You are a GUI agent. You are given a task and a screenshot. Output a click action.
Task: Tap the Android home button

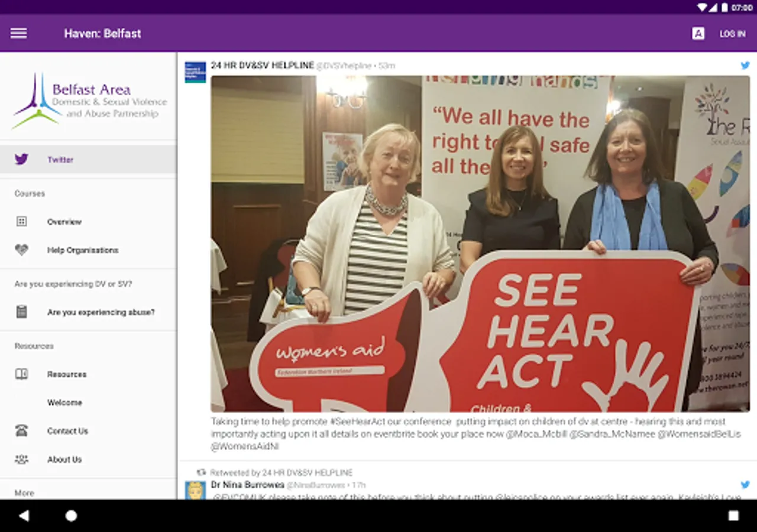(x=71, y=515)
